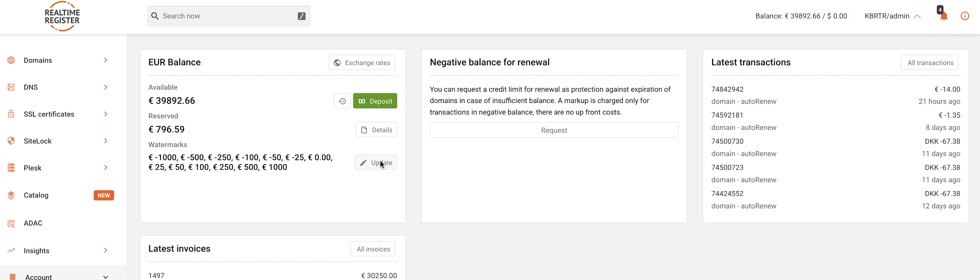Click the € -14.00 transaction amount
Screen dimensions: 980x280
[x=947, y=89]
